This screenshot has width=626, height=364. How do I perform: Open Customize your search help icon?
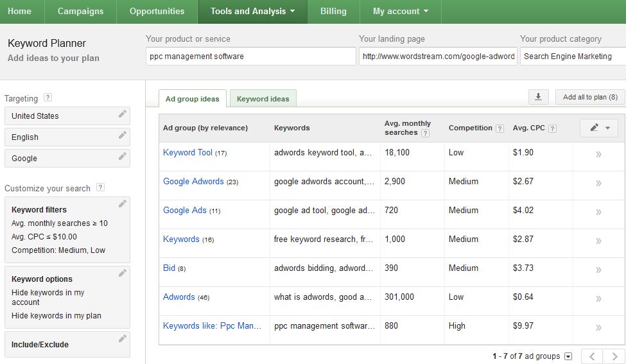point(101,187)
